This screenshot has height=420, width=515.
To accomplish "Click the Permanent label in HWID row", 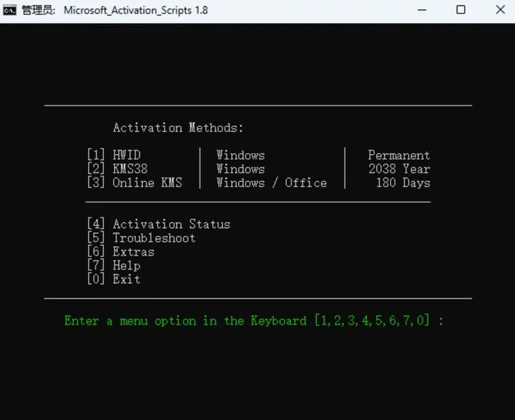I will pos(398,155).
